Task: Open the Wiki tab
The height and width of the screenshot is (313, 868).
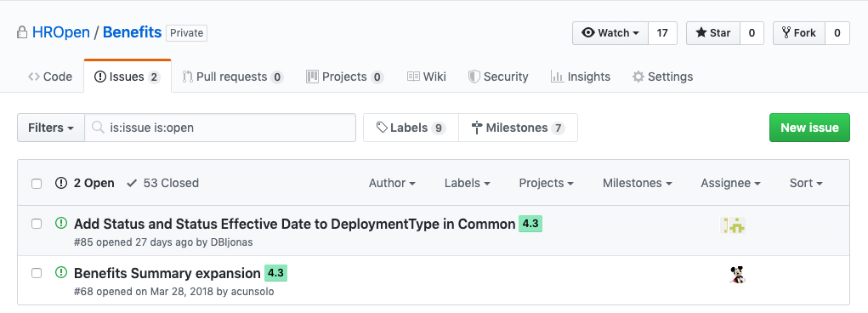Action: coord(427,77)
